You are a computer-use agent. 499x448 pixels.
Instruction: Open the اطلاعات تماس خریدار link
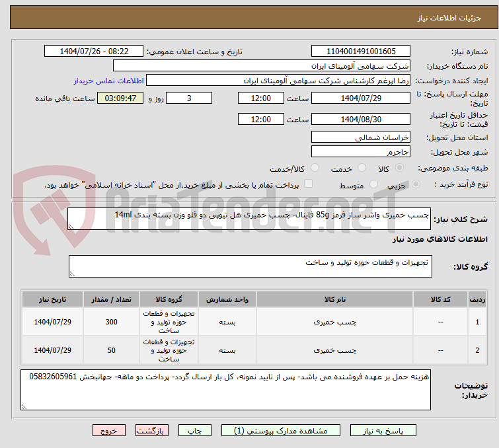point(109,81)
